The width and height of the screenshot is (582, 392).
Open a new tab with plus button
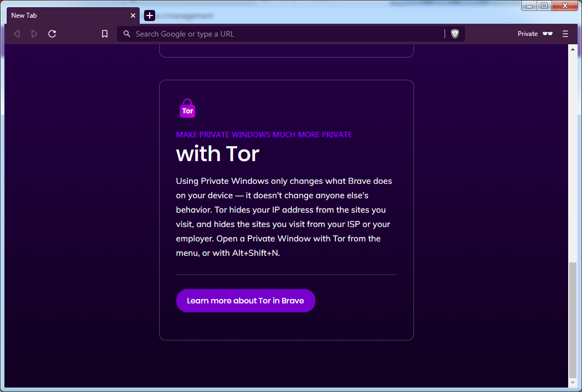pos(150,15)
